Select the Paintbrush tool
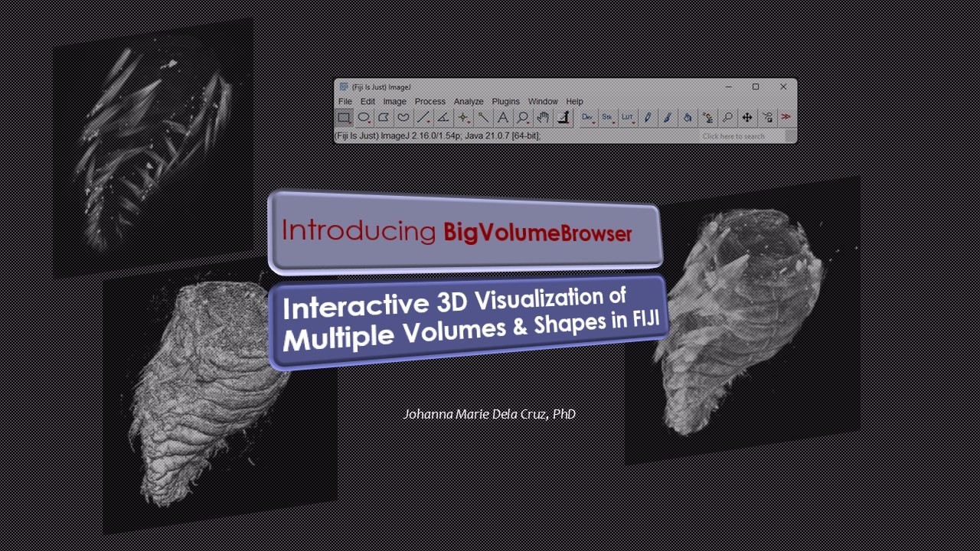Screen dimensions: 980x551 (x=668, y=118)
